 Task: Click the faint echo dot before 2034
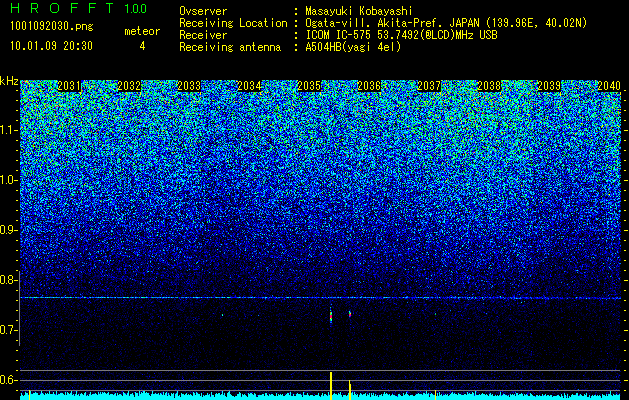click(222, 315)
